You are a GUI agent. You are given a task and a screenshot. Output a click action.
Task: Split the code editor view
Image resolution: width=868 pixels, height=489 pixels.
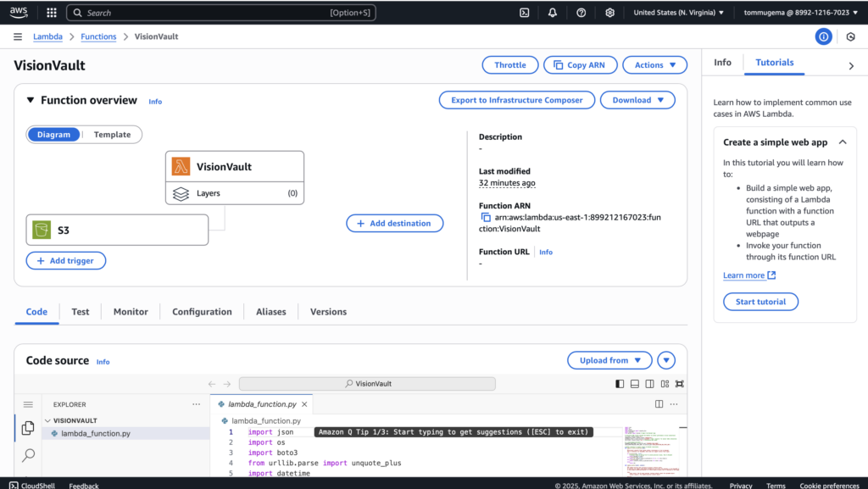coord(659,404)
